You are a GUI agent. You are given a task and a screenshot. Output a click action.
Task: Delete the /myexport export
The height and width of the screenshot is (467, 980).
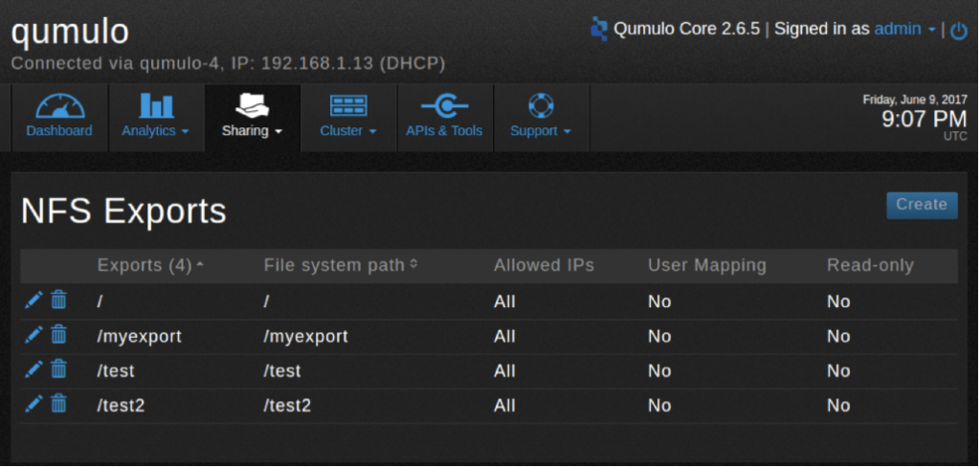click(x=58, y=335)
